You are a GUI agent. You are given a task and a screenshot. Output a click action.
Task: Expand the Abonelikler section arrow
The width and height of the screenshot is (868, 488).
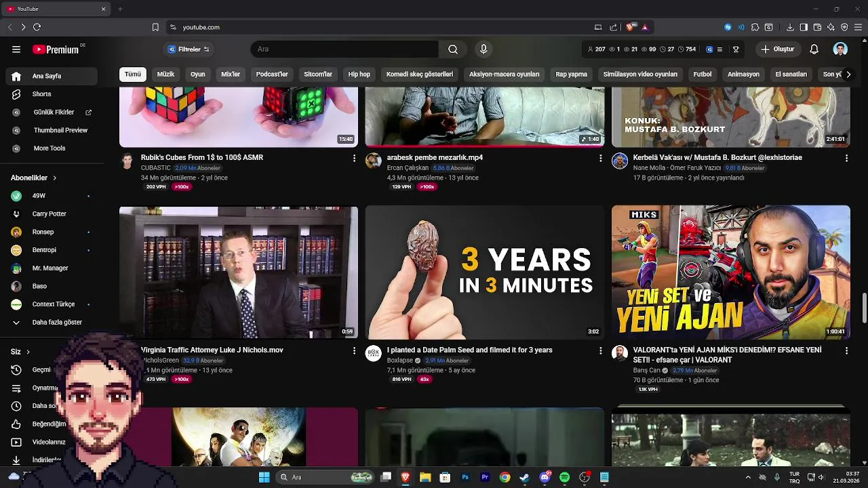point(54,178)
